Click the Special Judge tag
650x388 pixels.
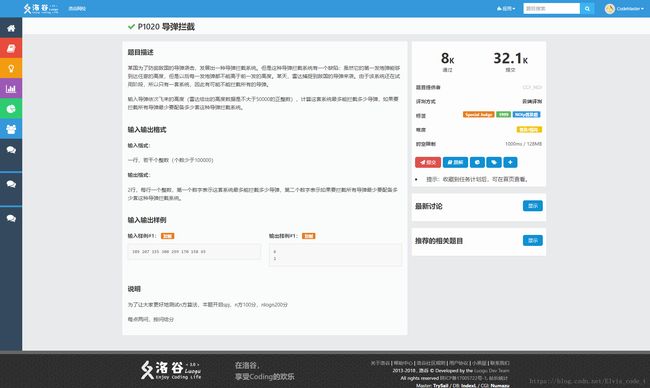coord(478,114)
